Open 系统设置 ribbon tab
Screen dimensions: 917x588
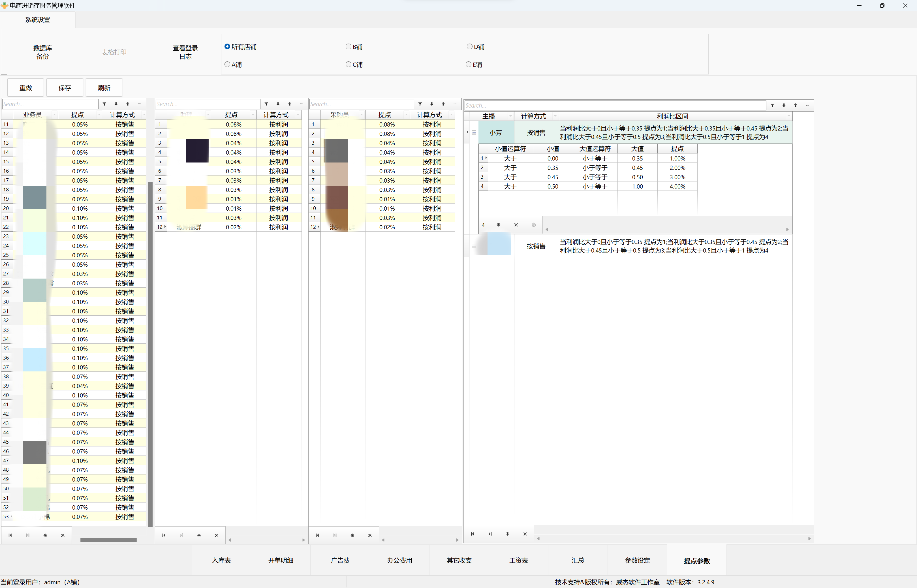pos(38,20)
